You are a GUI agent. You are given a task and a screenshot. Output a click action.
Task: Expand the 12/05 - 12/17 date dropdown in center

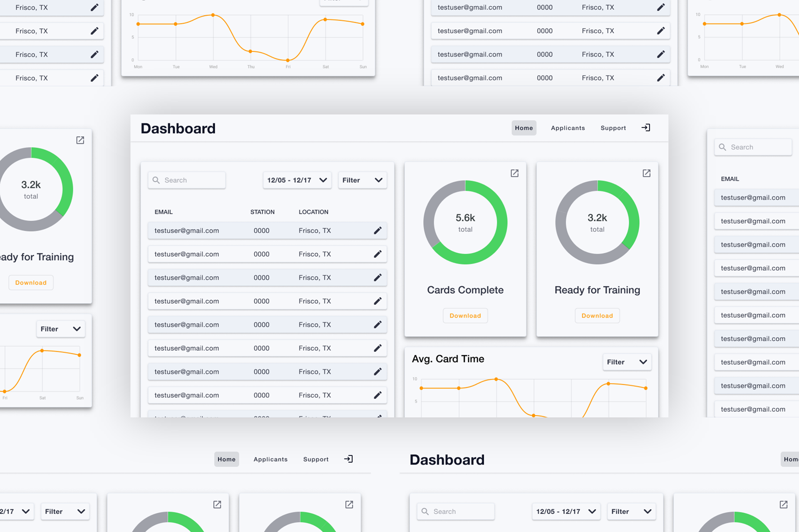point(297,180)
